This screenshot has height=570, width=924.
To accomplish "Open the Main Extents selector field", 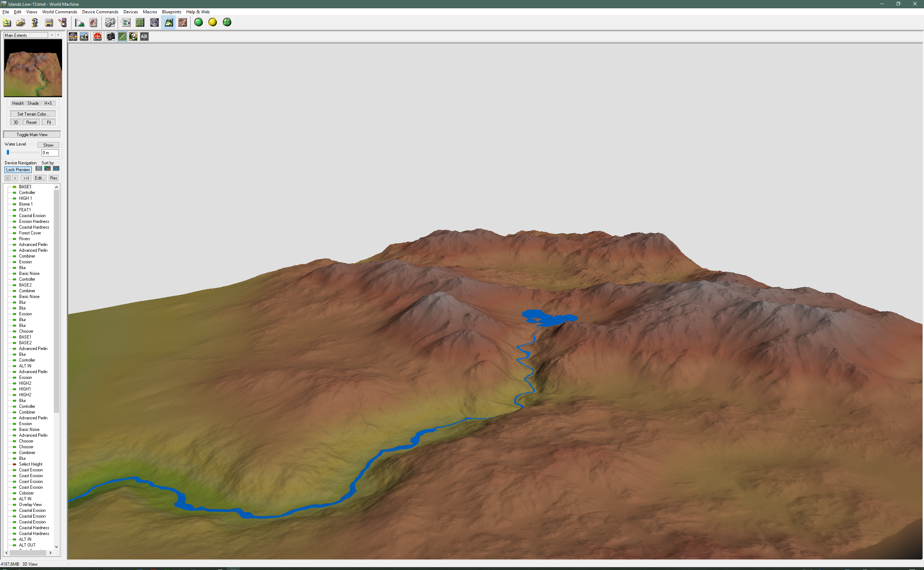I will tap(26, 35).
